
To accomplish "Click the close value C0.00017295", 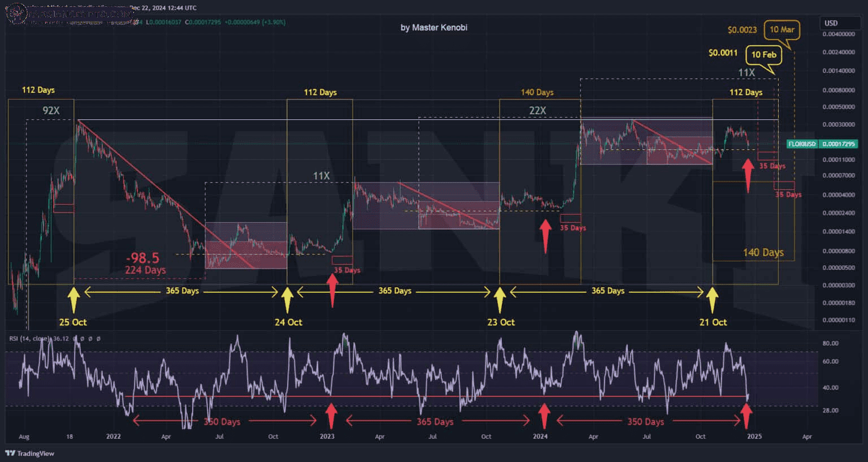I will click(x=203, y=22).
